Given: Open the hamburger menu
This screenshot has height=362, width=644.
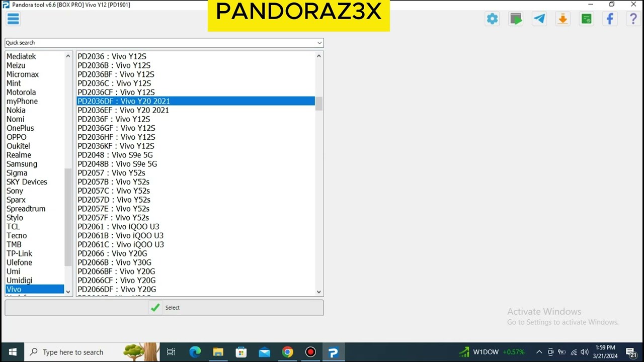Looking at the screenshot, I should [x=13, y=19].
